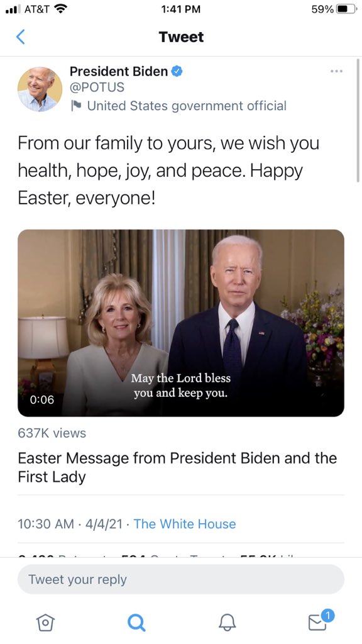Viewport: 362px width, 644px height.
Task: Tap the Tweet your reply field
Action: tap(180, 579)
